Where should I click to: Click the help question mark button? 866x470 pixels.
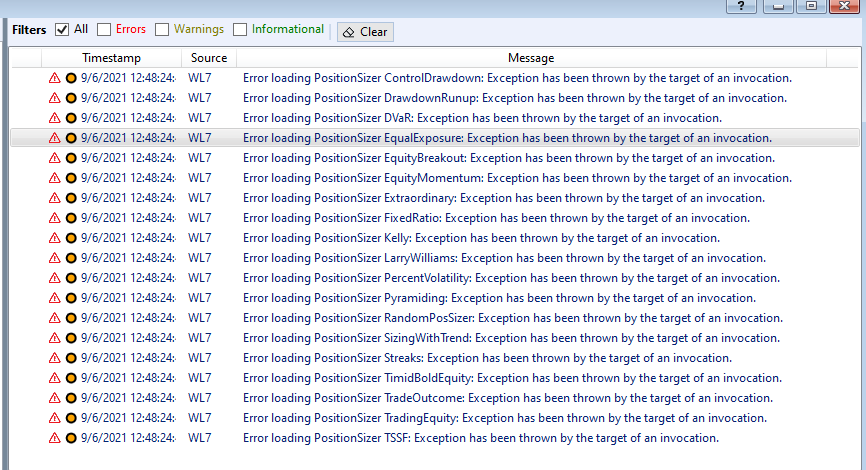point(741,6)
